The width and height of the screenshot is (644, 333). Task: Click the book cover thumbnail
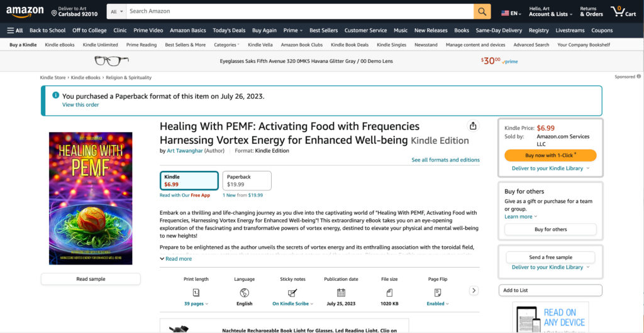[x=91, y=198]
